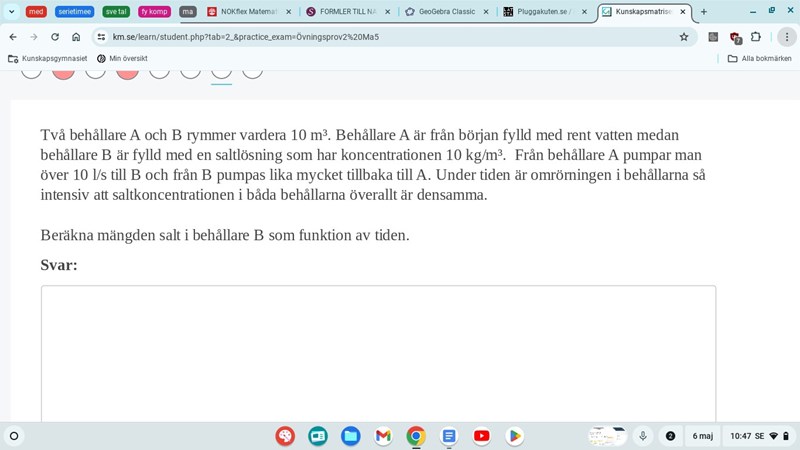Launch Gmail from the shelf

pos(383,436)
